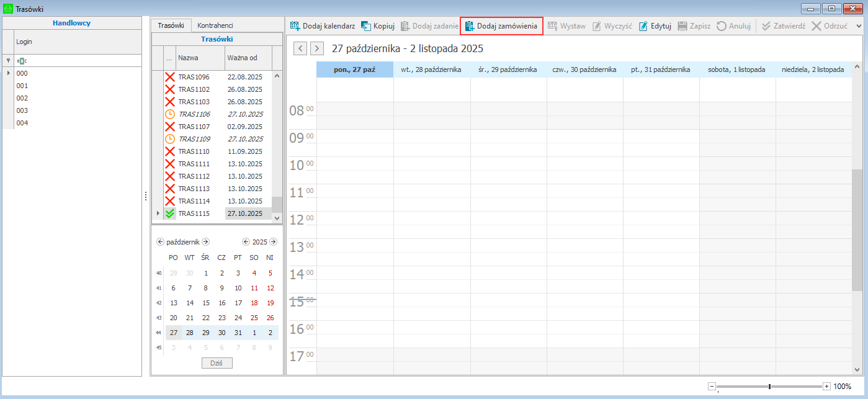Click the Dodaj kalendarz toolbar icon
Image resolution: width=868 pixels, height=399 pixels.
click(x=295, y=26)
